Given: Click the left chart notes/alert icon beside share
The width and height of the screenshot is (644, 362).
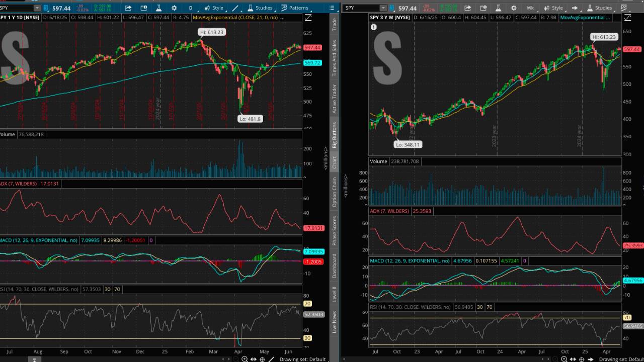Looking at the screenshot, I should [144, 8].
